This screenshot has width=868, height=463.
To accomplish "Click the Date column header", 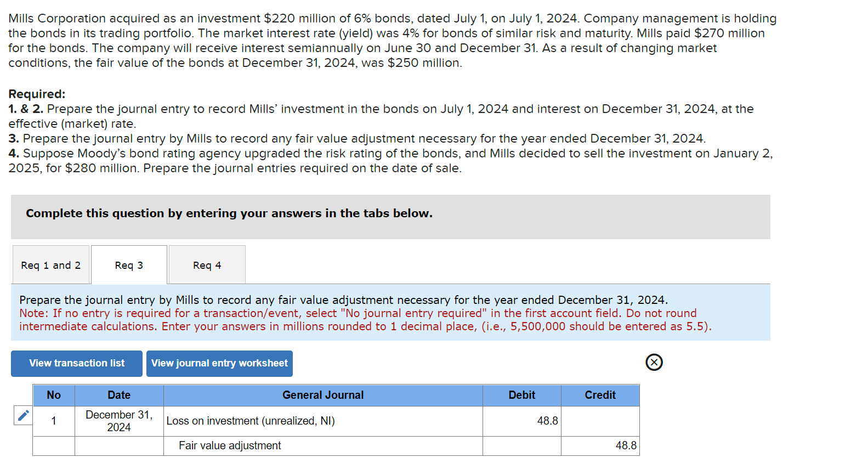I will click(118, 395).
